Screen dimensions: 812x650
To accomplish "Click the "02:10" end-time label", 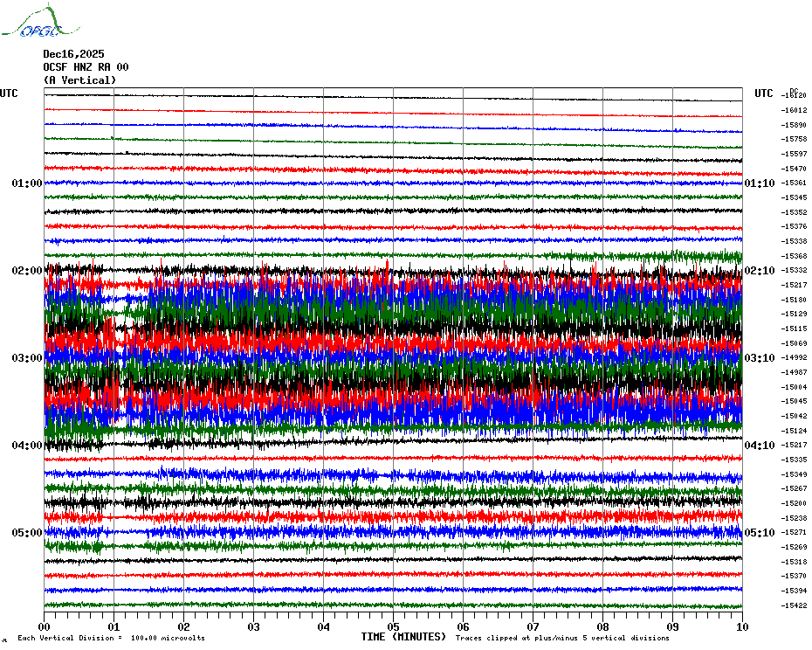I will pos(760,271).
